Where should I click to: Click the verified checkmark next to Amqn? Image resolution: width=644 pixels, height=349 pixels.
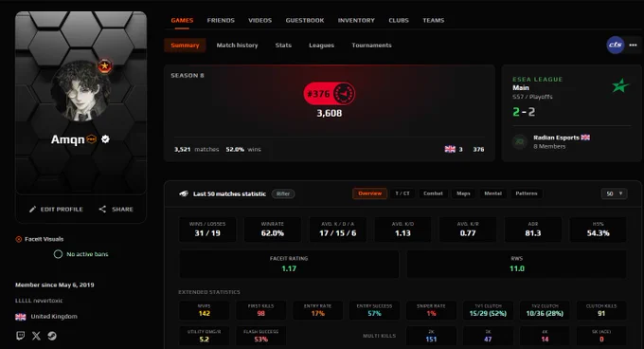click(x=105, y=139)
